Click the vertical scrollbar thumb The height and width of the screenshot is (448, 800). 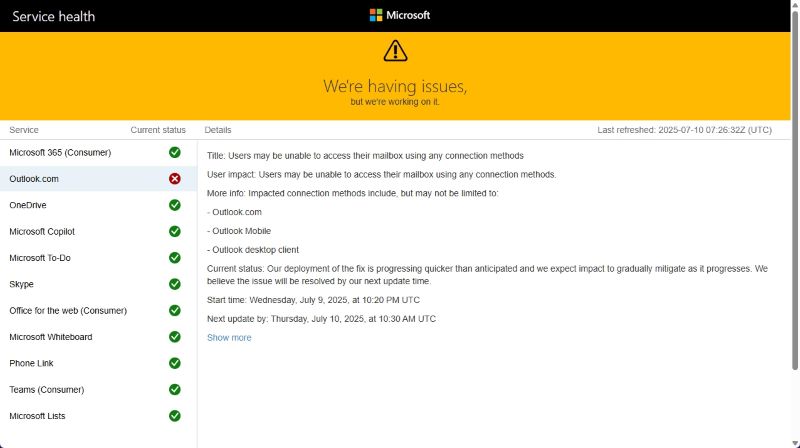pos(795,190)
